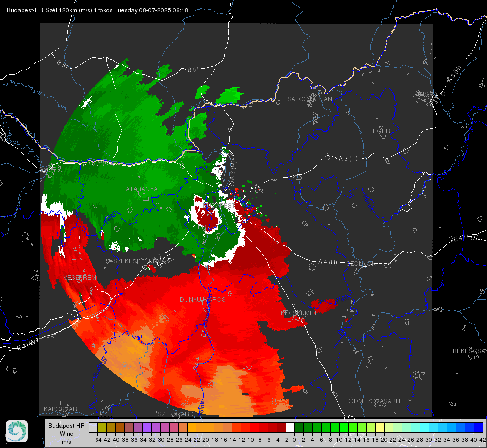
Task: Pick the light gray swatch left of -64
Action: [x=93, y=427]
